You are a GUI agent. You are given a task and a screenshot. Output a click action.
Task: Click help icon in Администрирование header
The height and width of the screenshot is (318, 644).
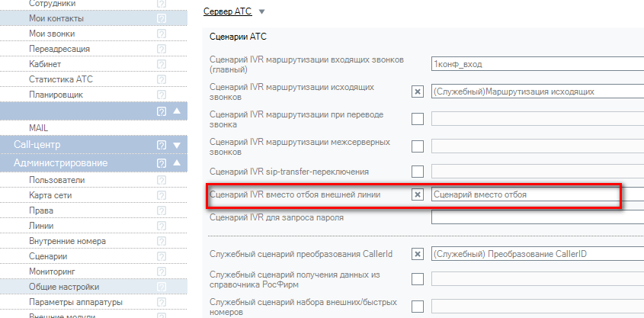(x=162, y=163)
